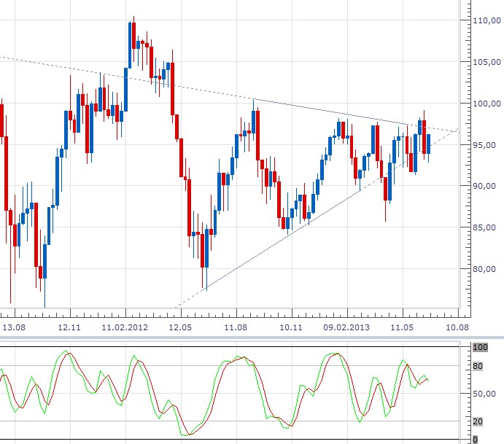Click the end of the stochastic lines

click(428, 380)
